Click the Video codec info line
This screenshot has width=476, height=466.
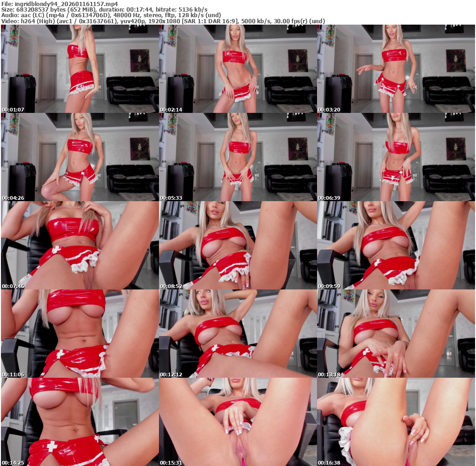tap(163, 21)
